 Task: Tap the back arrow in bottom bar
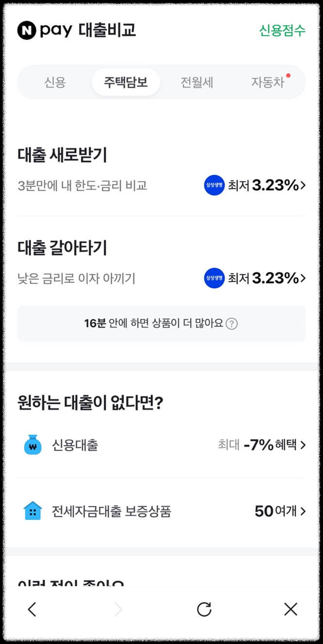tap(32, 609)
